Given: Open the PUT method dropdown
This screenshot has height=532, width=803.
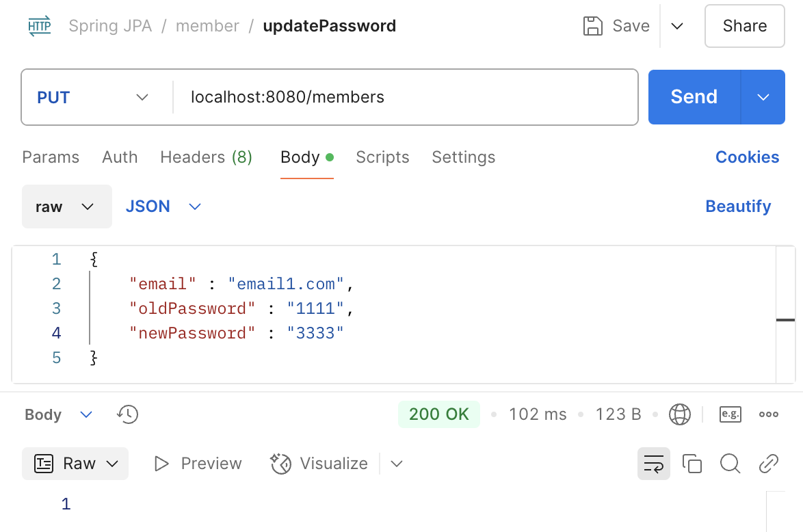Looking at the screenshot, I should point(93,97).
